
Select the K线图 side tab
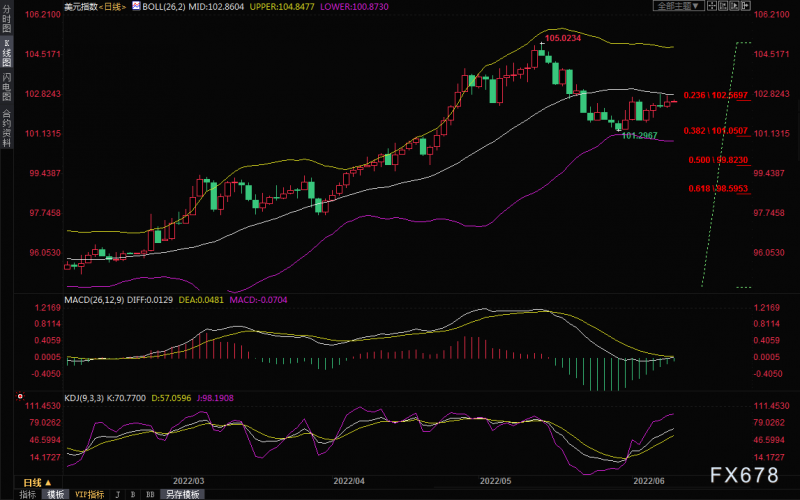coord(6,53)
